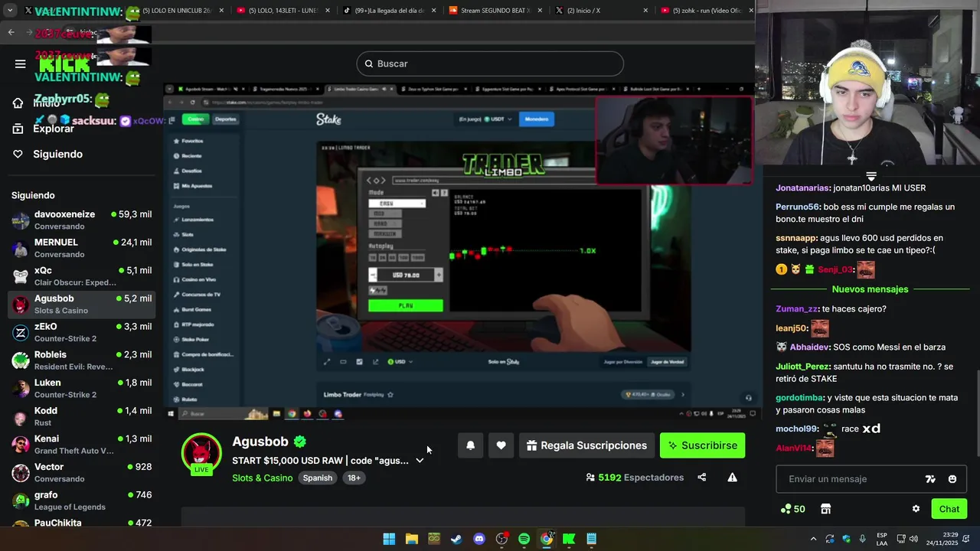
Task: Toggle the notification bell for Agusbob
Action: [x=471, y=445]
